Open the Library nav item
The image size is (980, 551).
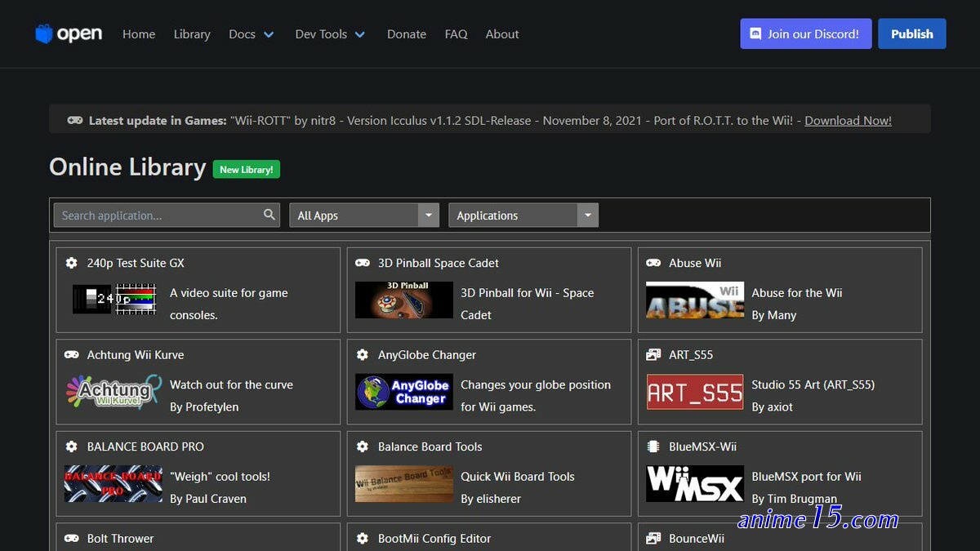tap(192, 34)
